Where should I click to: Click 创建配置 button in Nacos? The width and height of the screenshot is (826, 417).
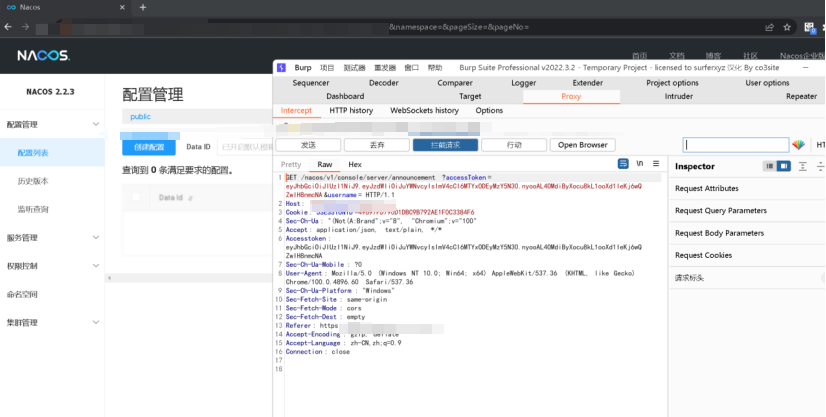pyautogui.click(x=149, y=147)
